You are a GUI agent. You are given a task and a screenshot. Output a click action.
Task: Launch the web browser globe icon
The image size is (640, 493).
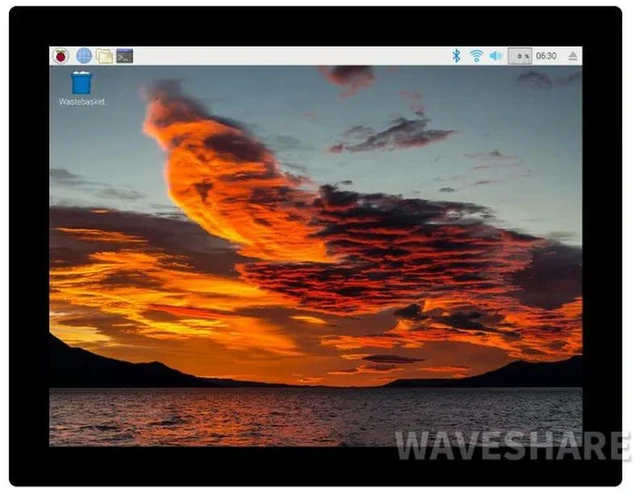[x=84, y=56]
